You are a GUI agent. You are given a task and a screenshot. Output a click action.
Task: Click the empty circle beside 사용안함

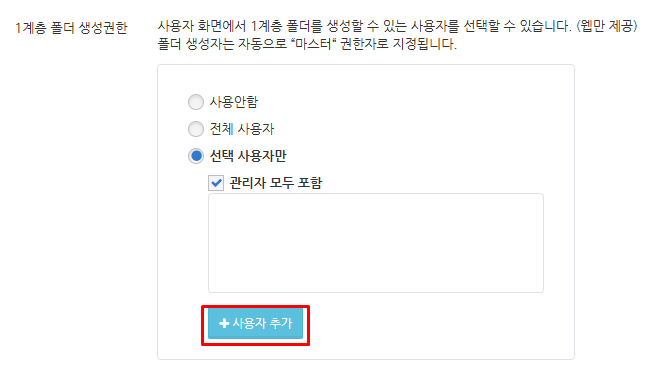coord(196,102)
